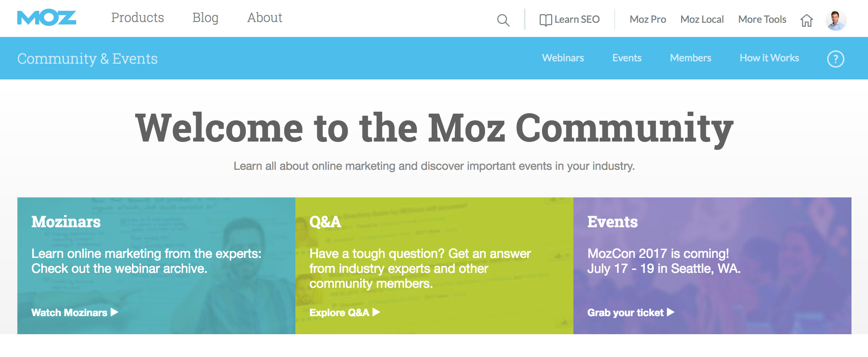The height and width of the screenshot is (357, 868).
Task: Open the Moz Pro link
Action: [x=648, y=19]
